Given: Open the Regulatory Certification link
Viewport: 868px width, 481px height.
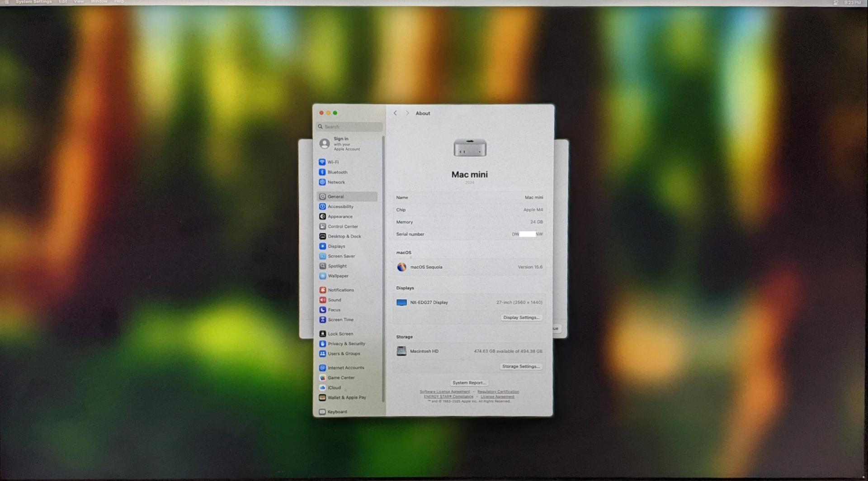Looking at the screenshot, I should tap(498, 392).
